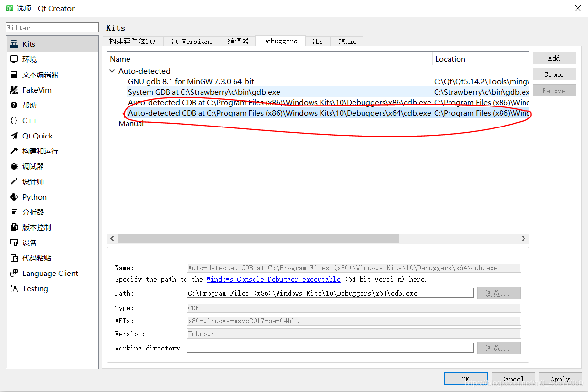The image size is (588, 392).
Task: Switch to the Qbs tab
Action: tap(317, 42)
